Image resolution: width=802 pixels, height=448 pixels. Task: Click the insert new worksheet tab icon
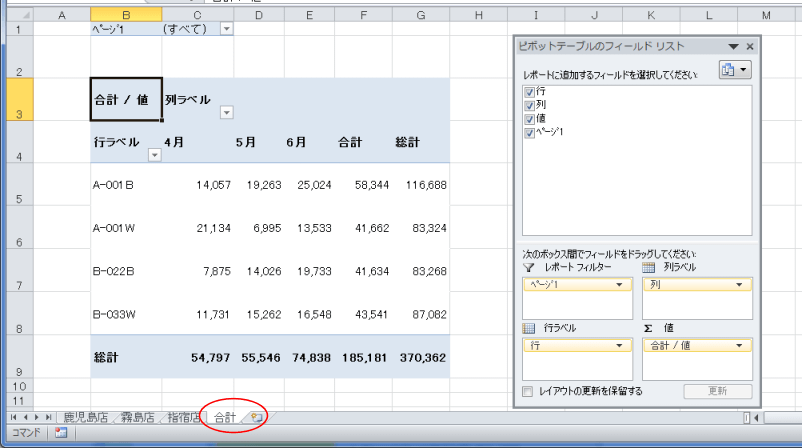[x=257, y=416]
